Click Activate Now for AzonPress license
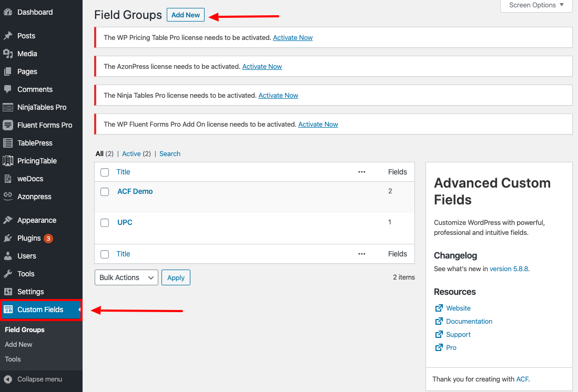578x392 pixels. click(262, 67)
